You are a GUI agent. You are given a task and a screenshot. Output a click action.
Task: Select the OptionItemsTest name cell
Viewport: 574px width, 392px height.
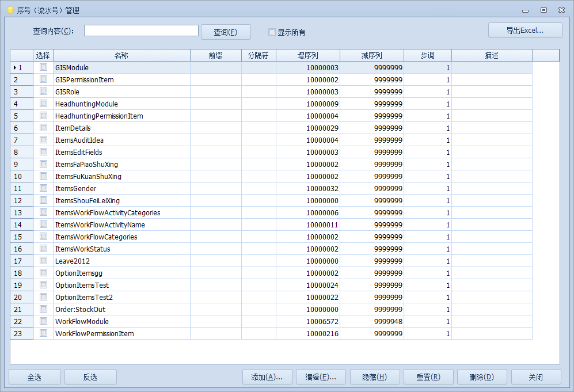click(121, 285)
